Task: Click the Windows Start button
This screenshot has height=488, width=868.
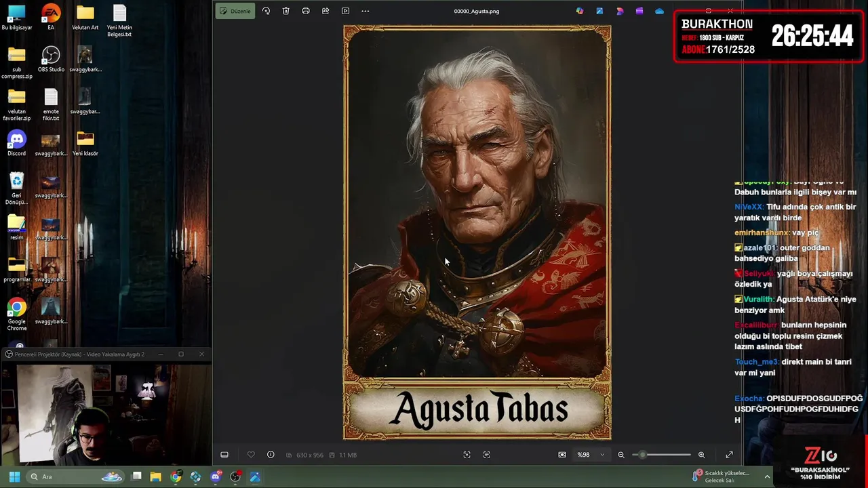Action: pyautogui.click(x=14, y=476)
